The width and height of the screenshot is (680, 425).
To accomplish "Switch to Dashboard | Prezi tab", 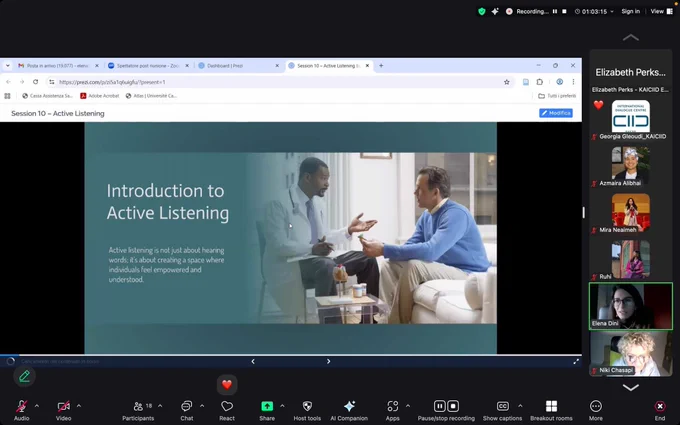I will click(238, 65).
